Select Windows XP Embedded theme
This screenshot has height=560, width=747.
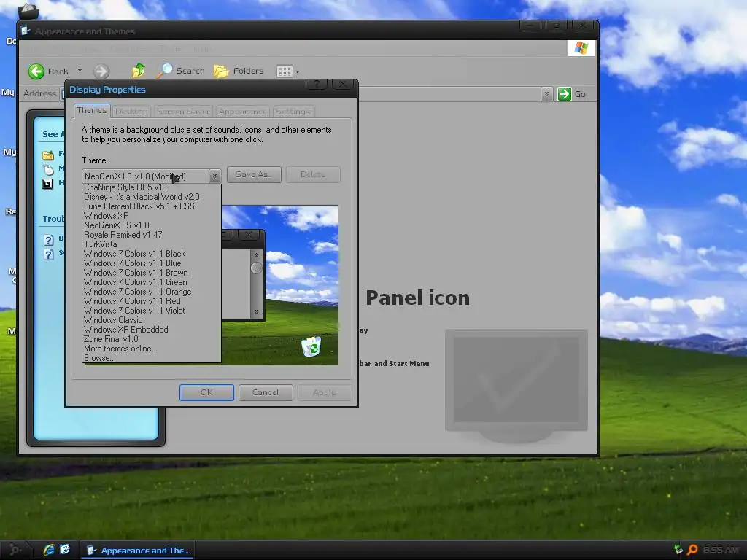(x=152, y=330)
